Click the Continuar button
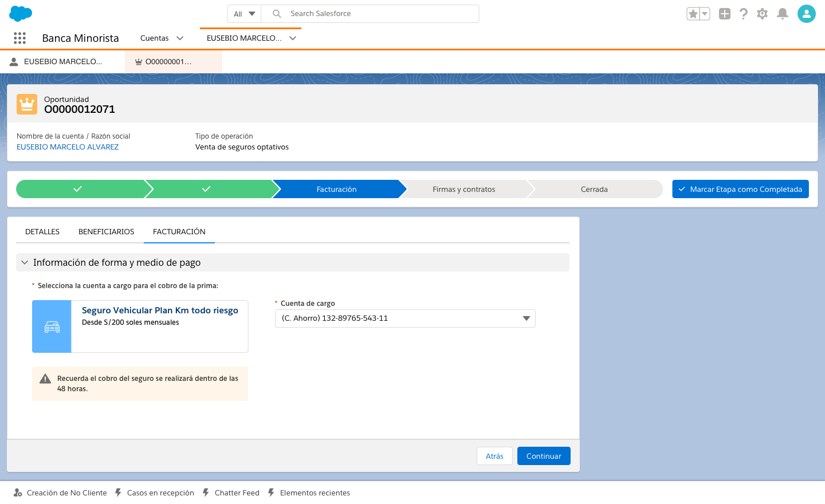The image size is (825, 504). (544, 456)
